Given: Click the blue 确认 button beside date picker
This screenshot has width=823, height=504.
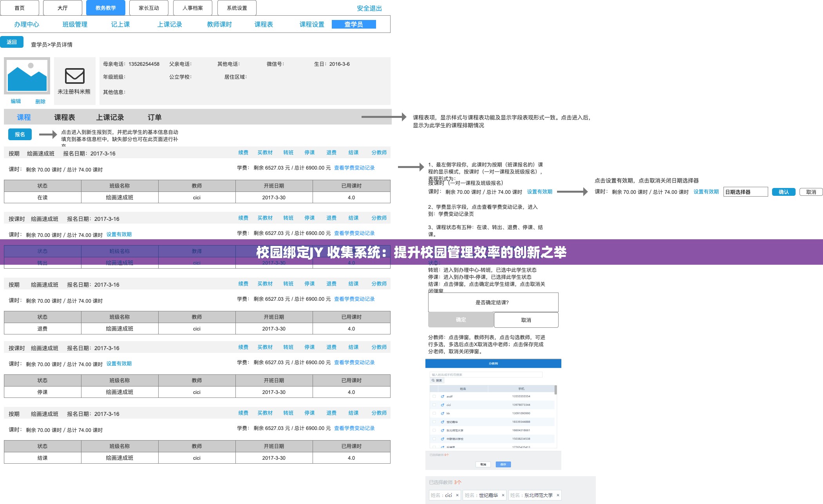Looking at the screenshot, I should point(783,192).
